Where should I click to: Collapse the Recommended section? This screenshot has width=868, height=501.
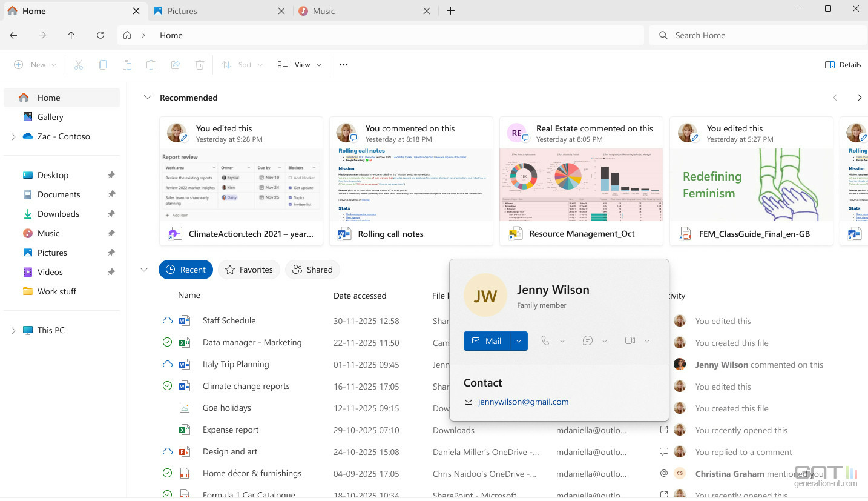[147, 98]
